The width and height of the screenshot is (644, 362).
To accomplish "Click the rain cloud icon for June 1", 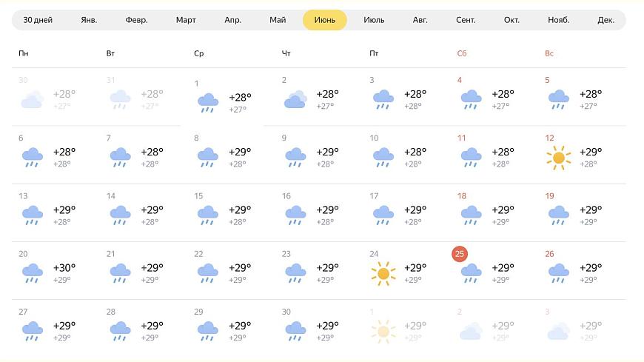I will click(x=208, y=103).
